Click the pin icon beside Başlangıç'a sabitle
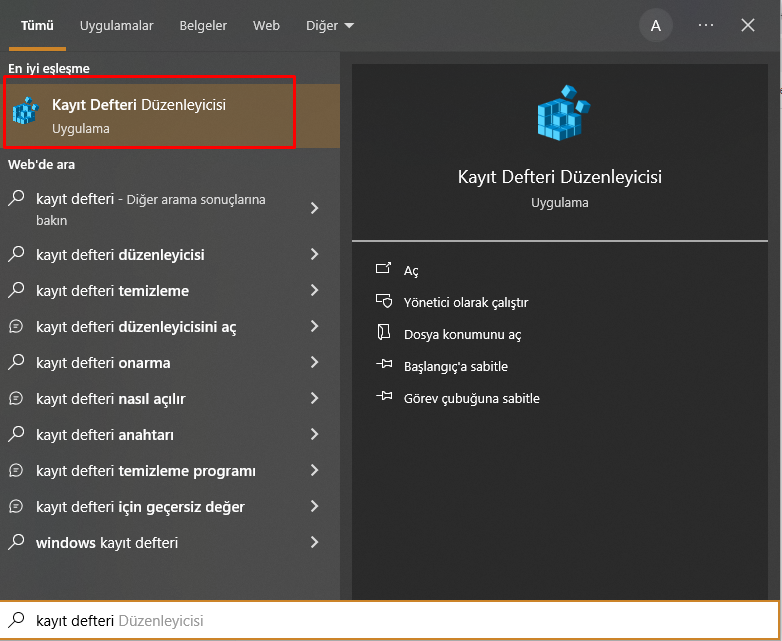The image size is (782, 641). pos(383,366)
